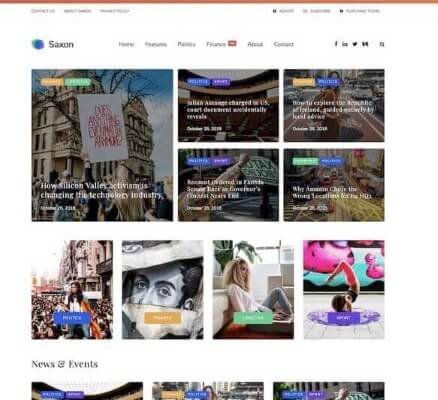
Task: Open the Features menu item
Action: pos(156,44)
